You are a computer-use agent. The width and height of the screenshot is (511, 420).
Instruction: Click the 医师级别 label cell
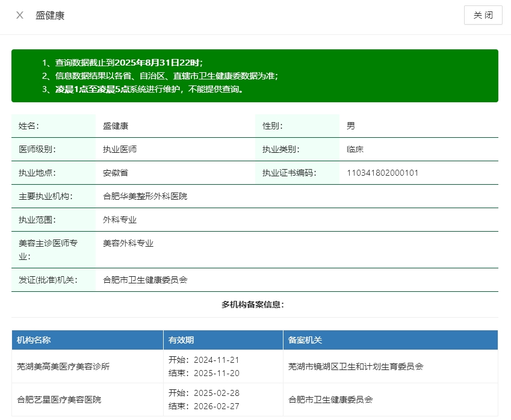(x=54, y=149)
